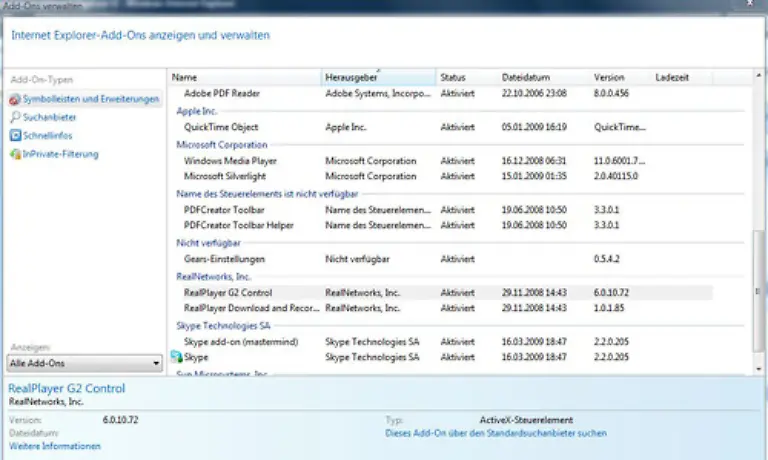Click the Skype icon in the add-on list
This screenshot has width=768, height=460.
(176, 357)
